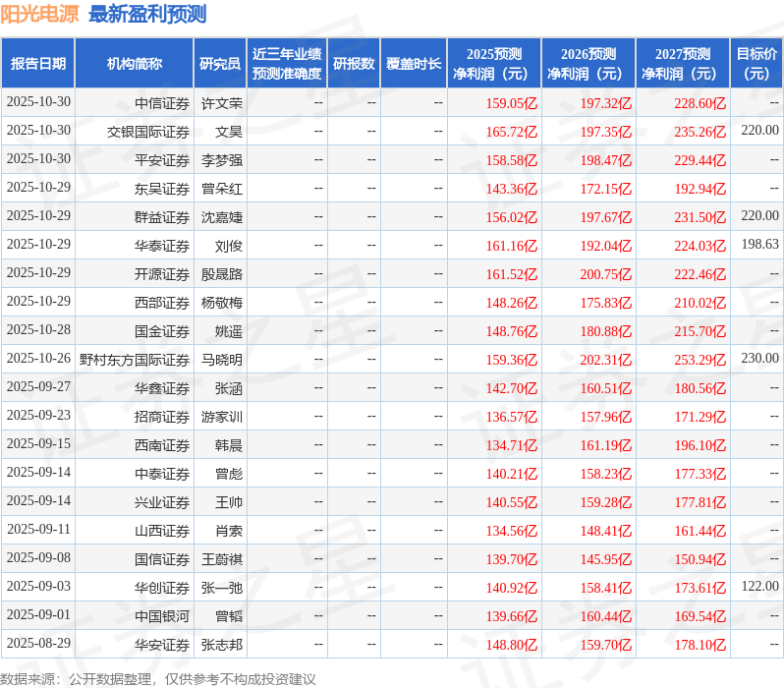Click the 最新盈利预测 heading
This screenshot has width=784, height=688.
tap(147, 15)
